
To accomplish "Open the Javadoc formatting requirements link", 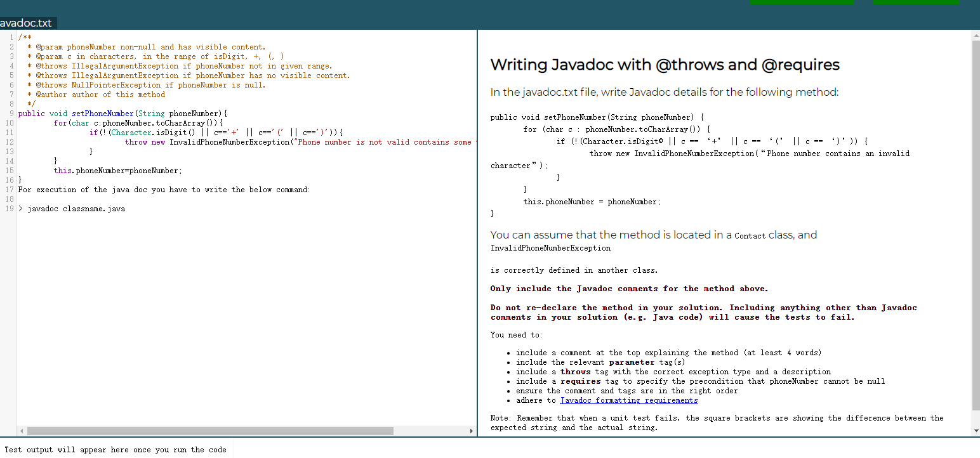I will tap(629, 400).
